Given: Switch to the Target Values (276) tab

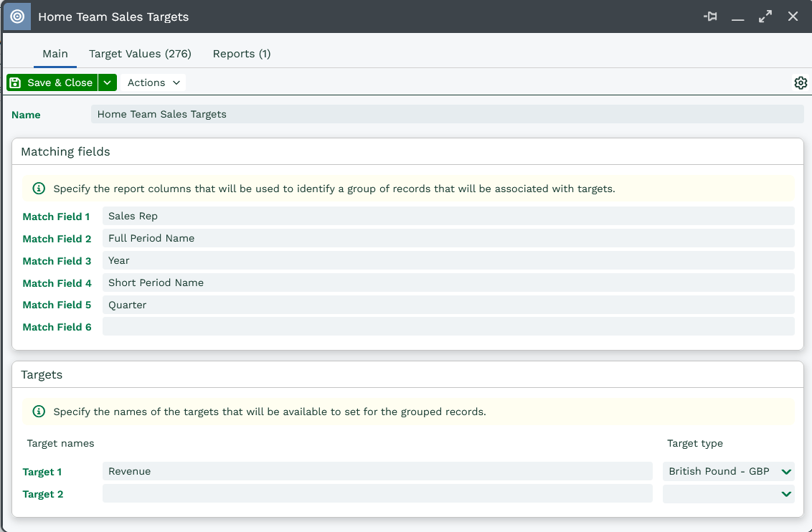Looking at the screenshot, I should click(140, 54).
